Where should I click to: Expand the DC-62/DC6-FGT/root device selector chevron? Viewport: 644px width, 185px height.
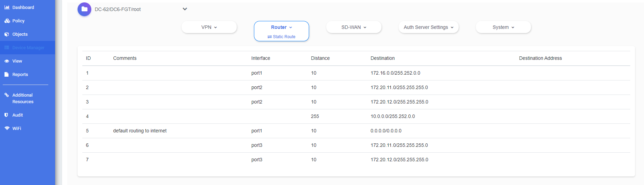[185, 9]
